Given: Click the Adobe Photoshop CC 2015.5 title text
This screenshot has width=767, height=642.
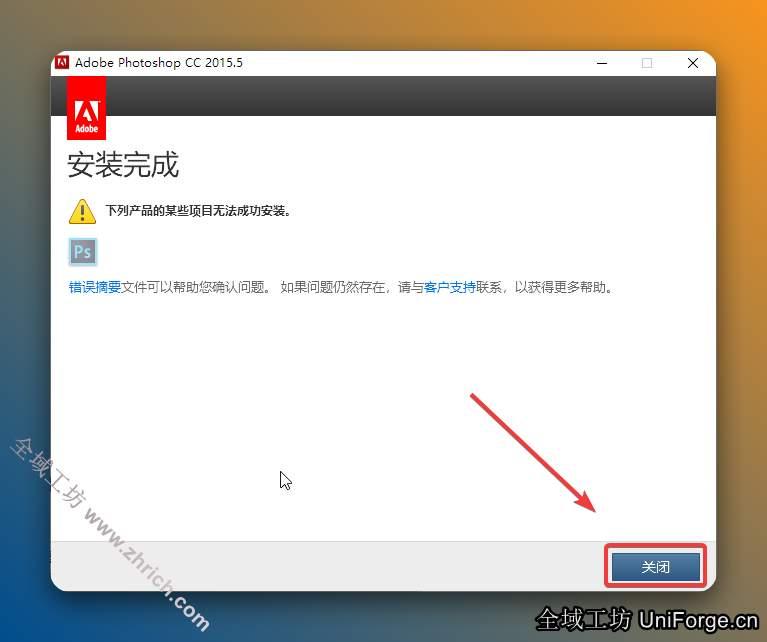Looking at the screenshot, I should tap(158, 63).
